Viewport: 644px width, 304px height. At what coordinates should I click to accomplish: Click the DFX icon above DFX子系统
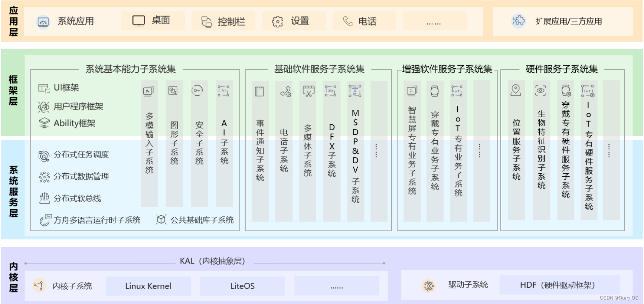330,91
